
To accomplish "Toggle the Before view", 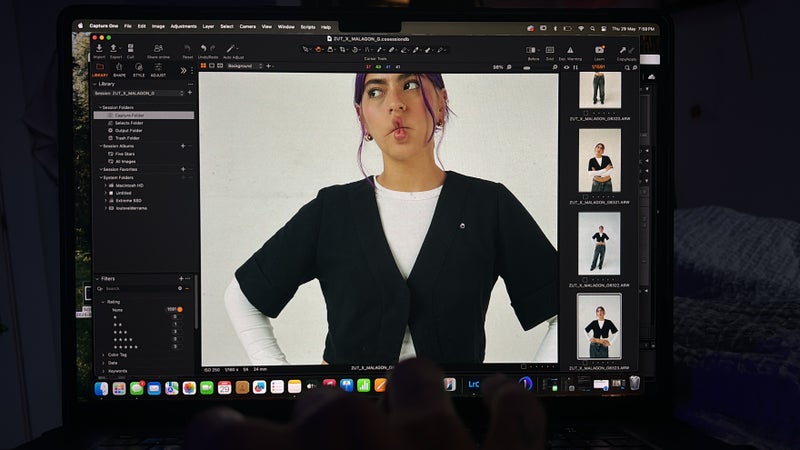I will 532,50.
